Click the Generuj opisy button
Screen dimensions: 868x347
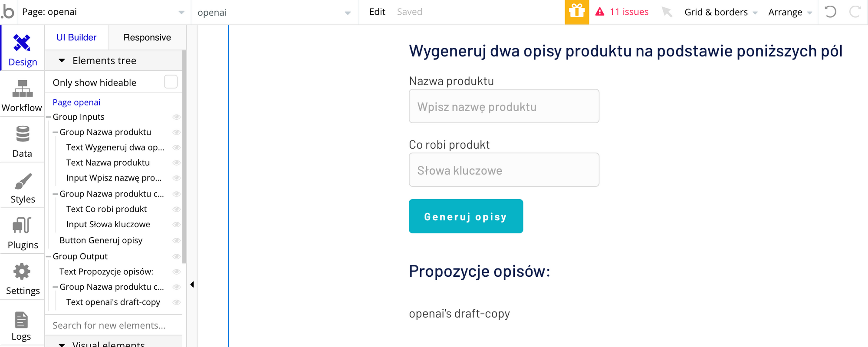coord(466,216)
